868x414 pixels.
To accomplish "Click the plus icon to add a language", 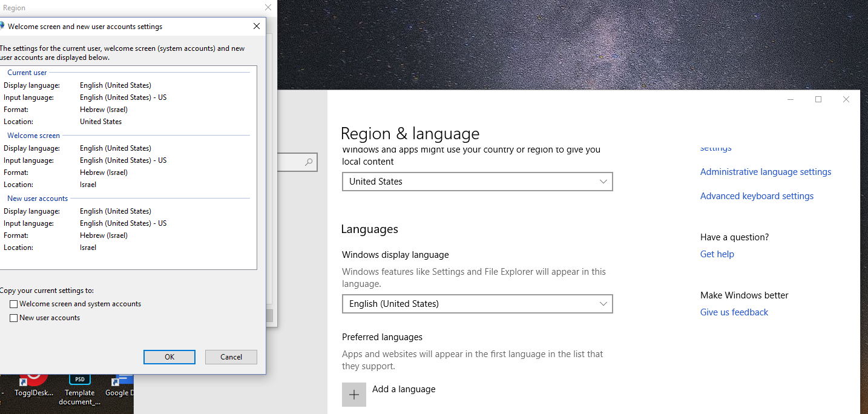I will pyautogui.click(x=354, y=395).
